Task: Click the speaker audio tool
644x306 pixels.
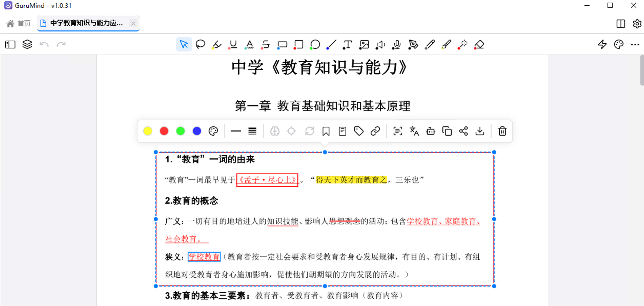Action: click(x=380, y=44)
